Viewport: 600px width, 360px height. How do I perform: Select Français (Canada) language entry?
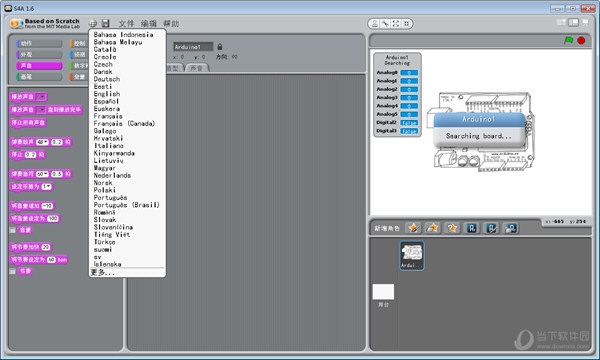click(124, 124)
